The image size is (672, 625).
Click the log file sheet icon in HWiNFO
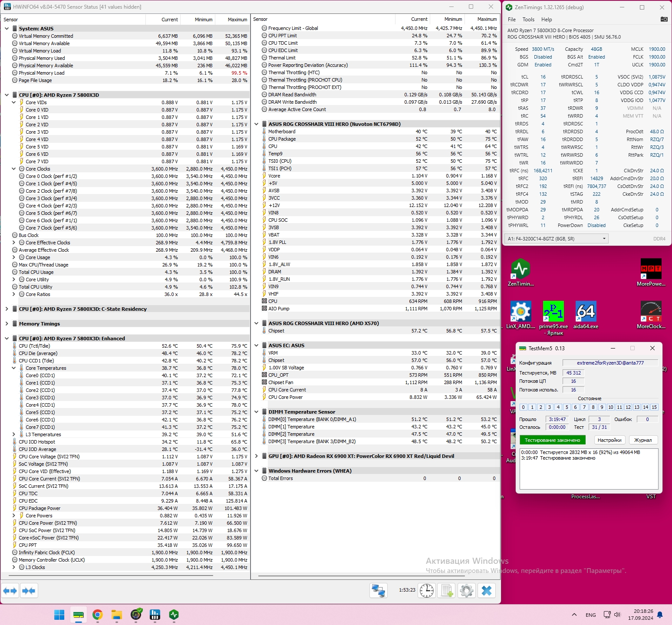(447, 591)
